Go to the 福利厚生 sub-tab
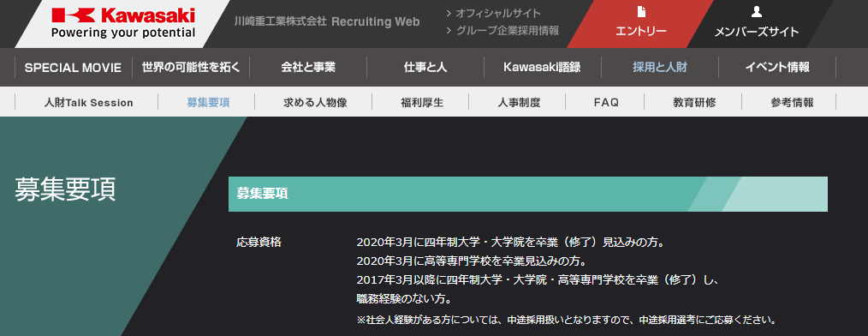The width and height of the screenshot is (868, 336). (422, 103)
